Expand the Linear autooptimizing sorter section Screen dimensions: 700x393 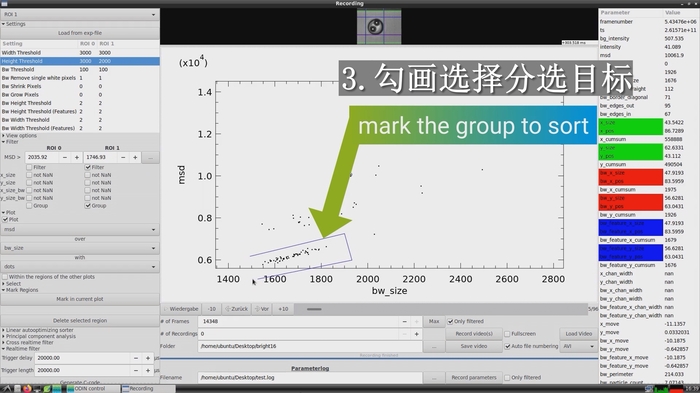38,330
